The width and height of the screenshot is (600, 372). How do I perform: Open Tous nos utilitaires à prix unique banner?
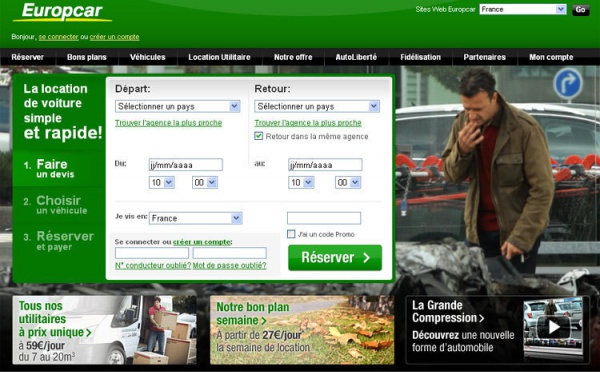point(104,330)
